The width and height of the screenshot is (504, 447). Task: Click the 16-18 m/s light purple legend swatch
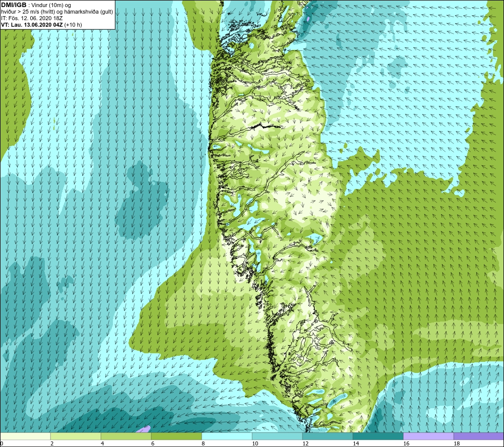428,436
